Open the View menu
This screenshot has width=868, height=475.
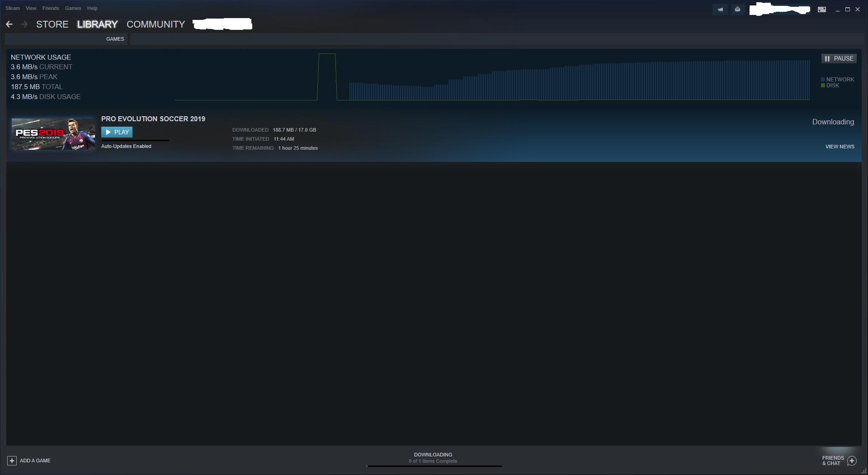[x=31, y=8]
